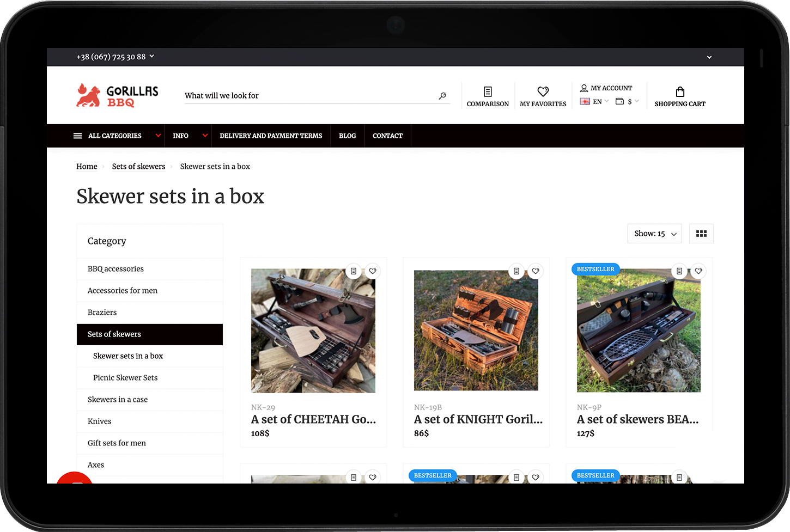Open the Shopping Cart bag icon
The height and width of the screenshot is (532, 790).
click(679, 92)
